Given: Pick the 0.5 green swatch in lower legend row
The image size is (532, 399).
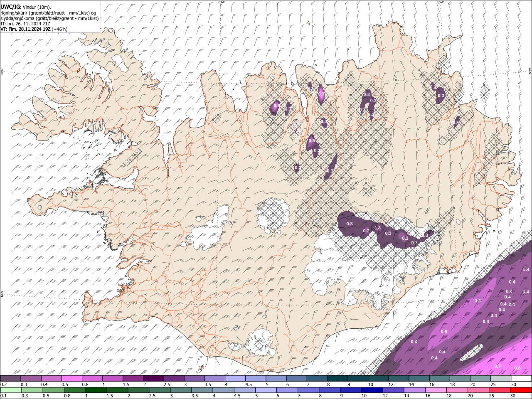Looking at the screenshot, I should pos(53,390).
